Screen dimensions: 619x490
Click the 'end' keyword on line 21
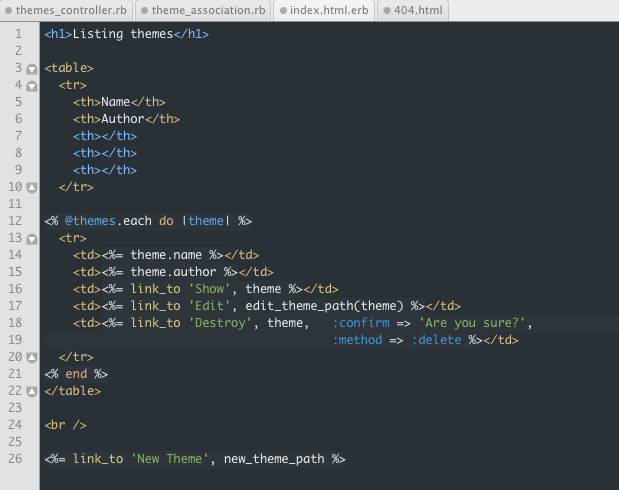click(76, 374)
